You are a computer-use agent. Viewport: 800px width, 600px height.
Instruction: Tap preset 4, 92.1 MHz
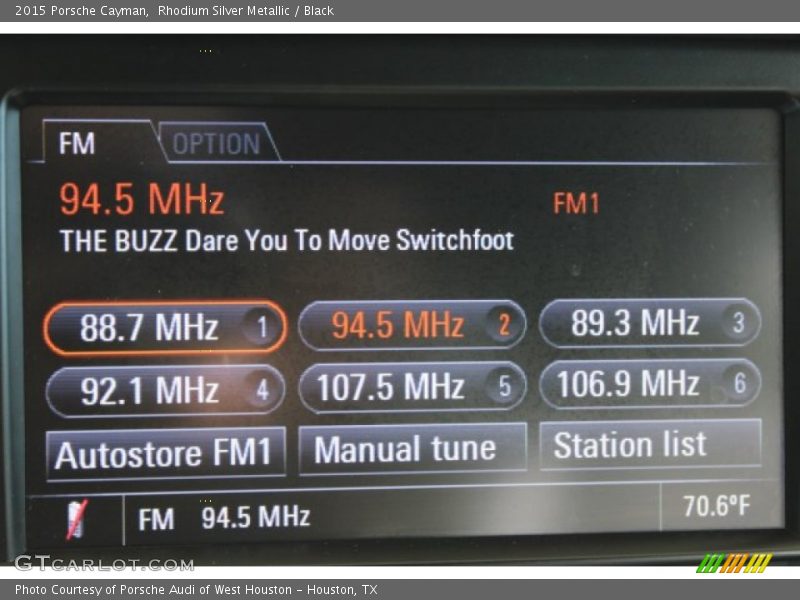coord(165,390)
